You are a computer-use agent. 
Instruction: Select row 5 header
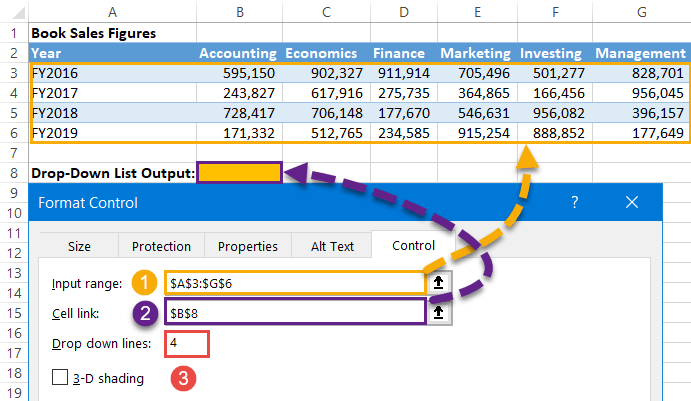click(14, 113)
